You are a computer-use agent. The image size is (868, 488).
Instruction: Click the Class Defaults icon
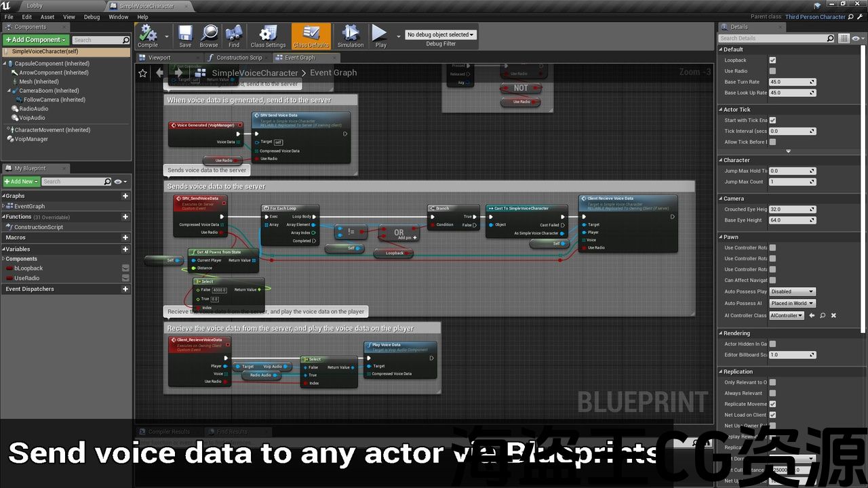[311, 35]
